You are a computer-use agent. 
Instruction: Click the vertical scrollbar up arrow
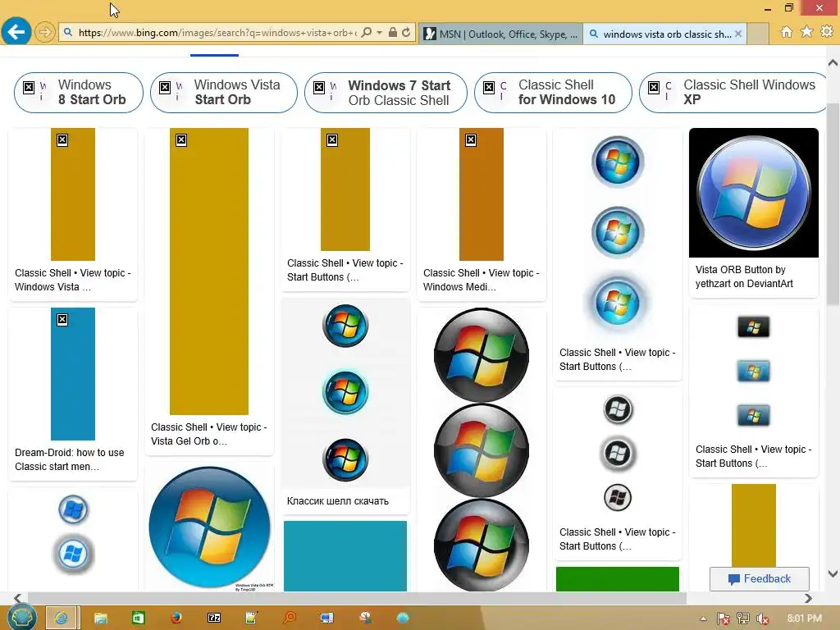pyautogui.click(x=833, y=63)
